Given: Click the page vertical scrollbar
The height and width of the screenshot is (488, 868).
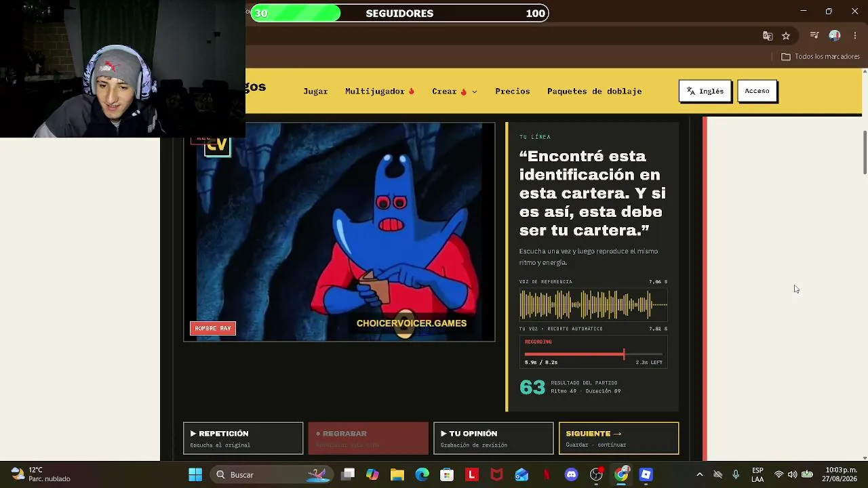Looking at the screenshot, I should tap(865, 152).
